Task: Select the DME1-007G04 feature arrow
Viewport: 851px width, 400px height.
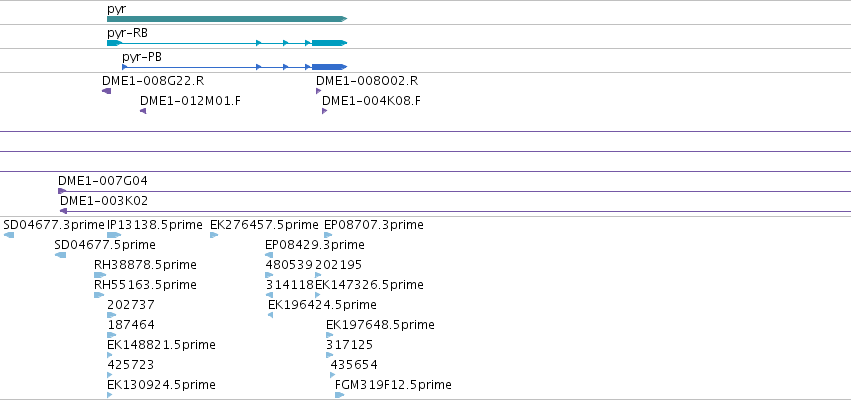Action: [x=62, y=191]
